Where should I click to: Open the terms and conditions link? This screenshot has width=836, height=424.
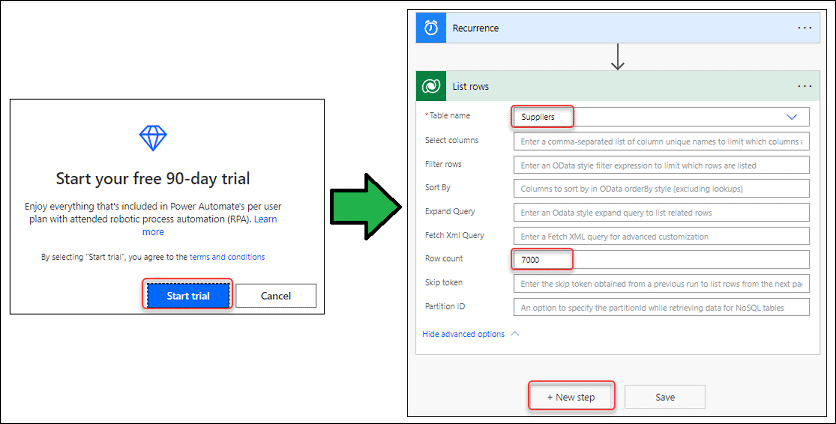pos(227,257)
